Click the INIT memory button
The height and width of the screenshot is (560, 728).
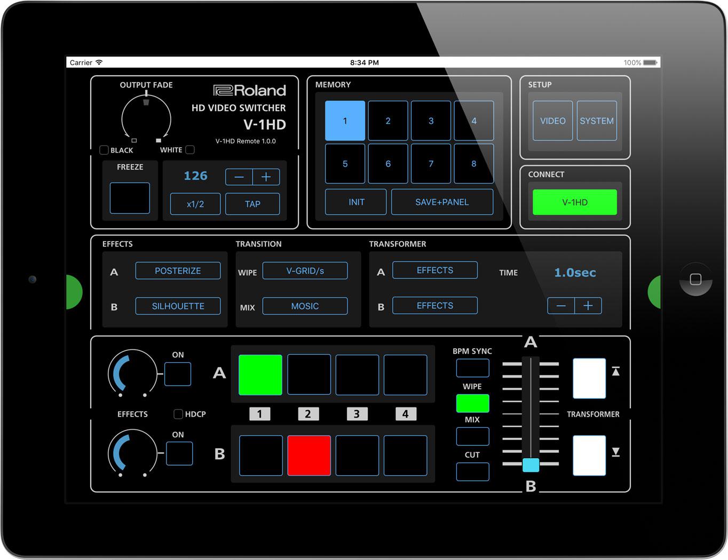tap(356, 202)
